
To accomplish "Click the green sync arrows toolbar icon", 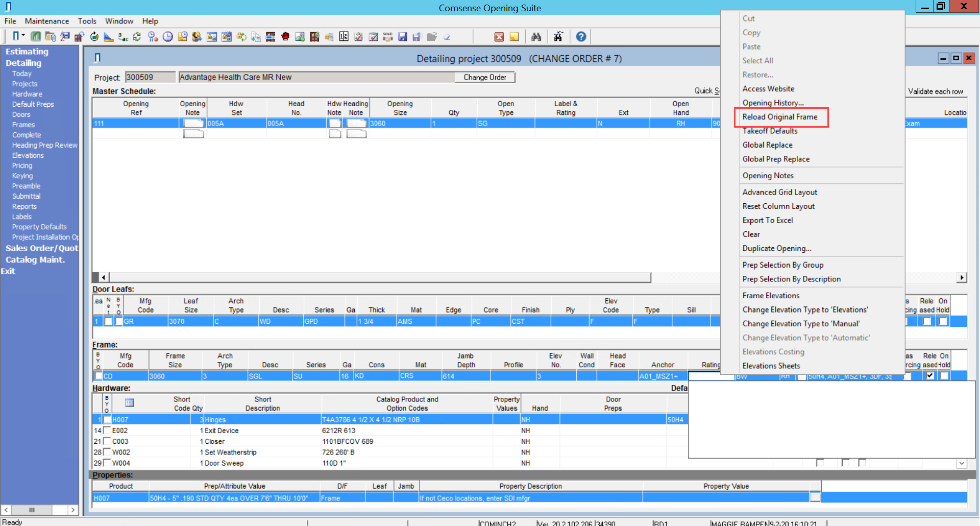I will [137, 36].
